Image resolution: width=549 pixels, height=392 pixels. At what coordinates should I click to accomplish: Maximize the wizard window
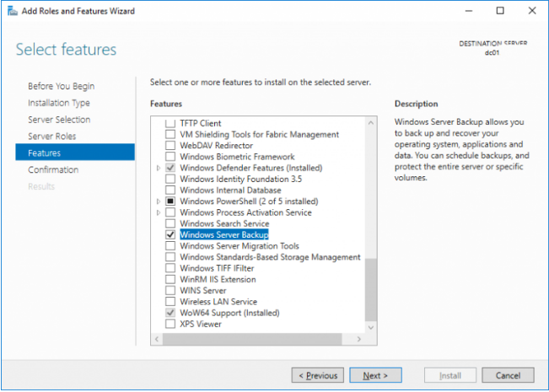pos(500,11)
